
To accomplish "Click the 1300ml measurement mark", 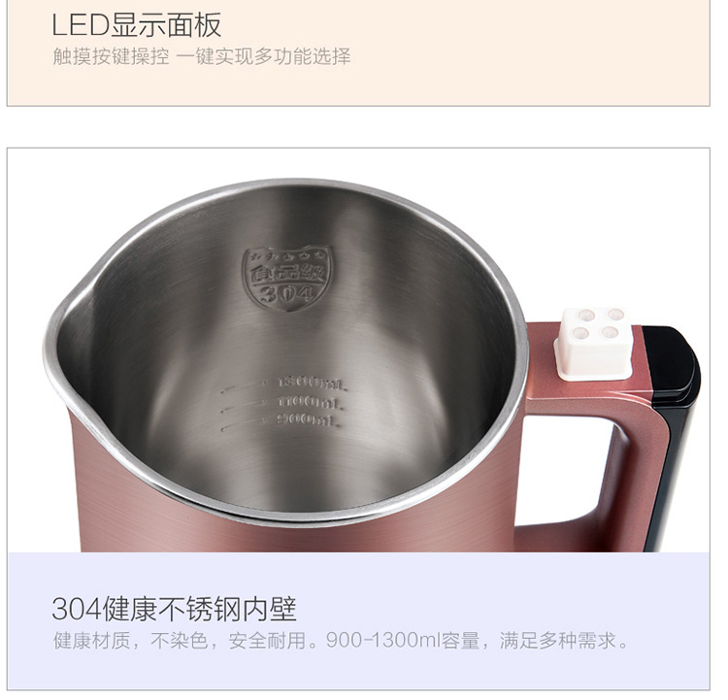I will tap(312, 383).
